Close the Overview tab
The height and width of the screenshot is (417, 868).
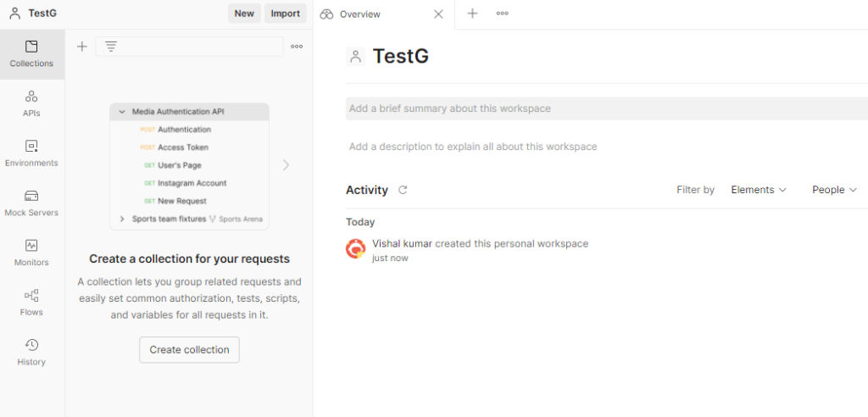click(x=438, y=14)
